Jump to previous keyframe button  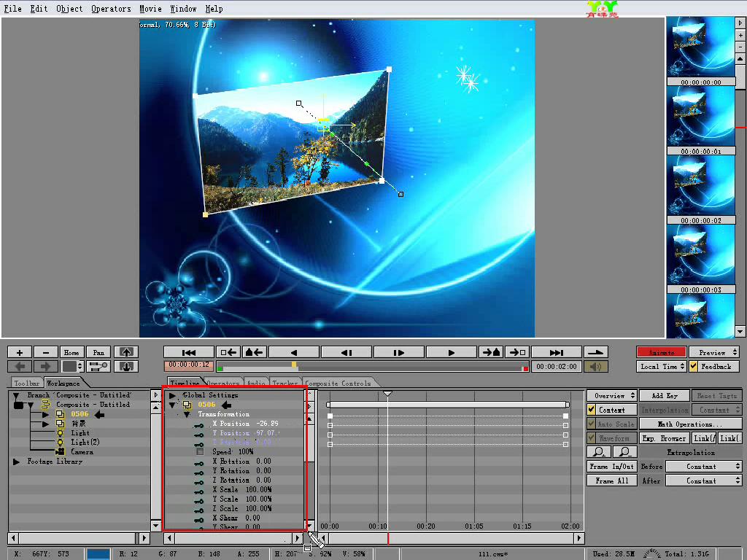pyautogui.click(x=255, y=352)
